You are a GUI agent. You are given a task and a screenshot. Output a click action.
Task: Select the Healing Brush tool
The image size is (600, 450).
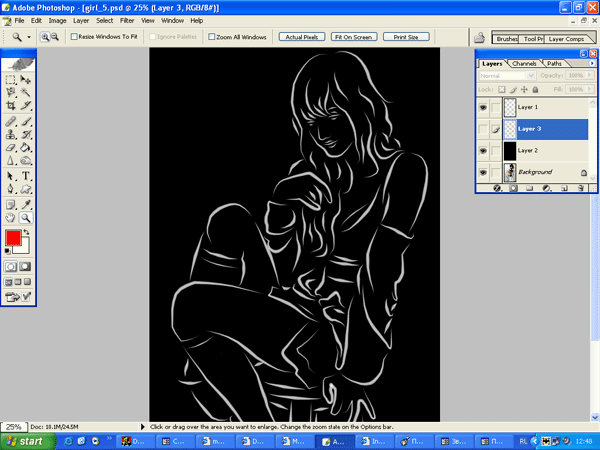(x=11, y=122)
